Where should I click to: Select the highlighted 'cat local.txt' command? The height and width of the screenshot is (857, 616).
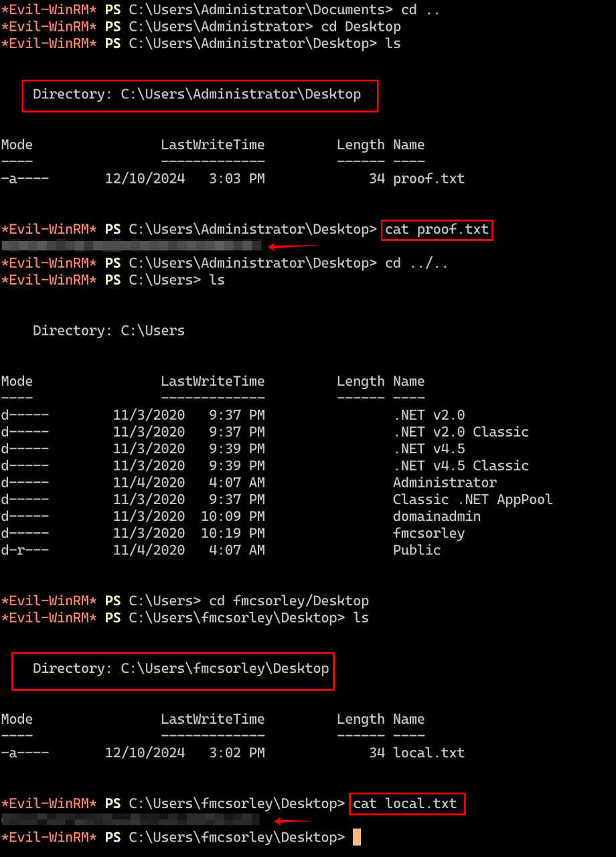point(406,803)
